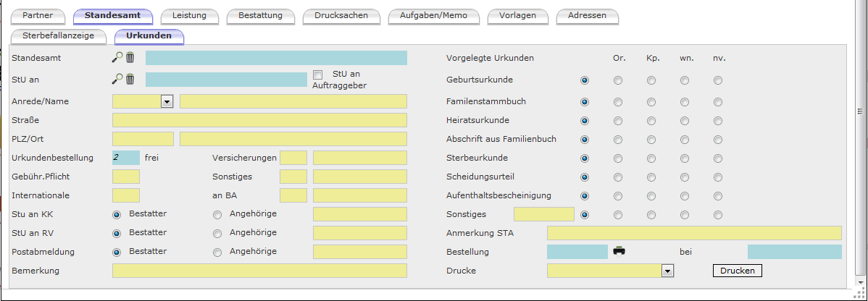This screenshot has height=301, width=868.
Task: Select Angehörige for Postabmeldung
Action: [217, 252]
